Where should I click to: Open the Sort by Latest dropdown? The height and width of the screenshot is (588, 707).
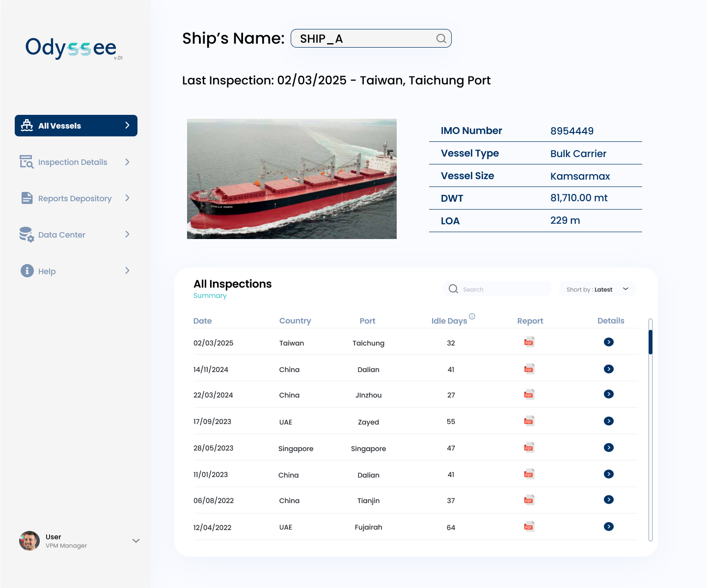(x=598, y=289)
